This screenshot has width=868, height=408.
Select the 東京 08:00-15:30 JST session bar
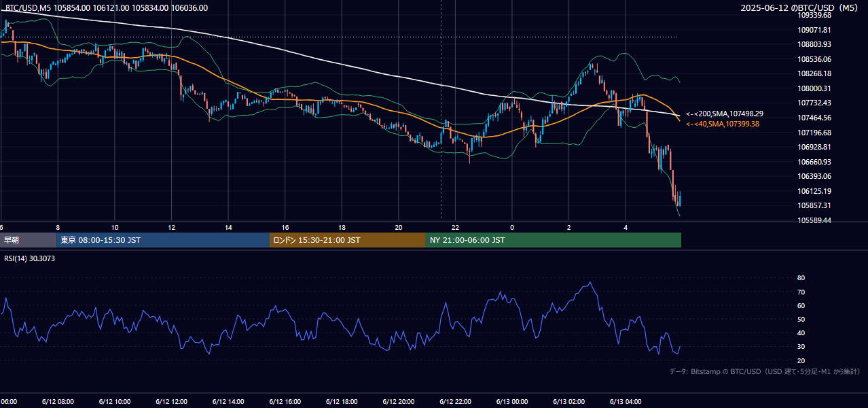[x=163, y=240]
